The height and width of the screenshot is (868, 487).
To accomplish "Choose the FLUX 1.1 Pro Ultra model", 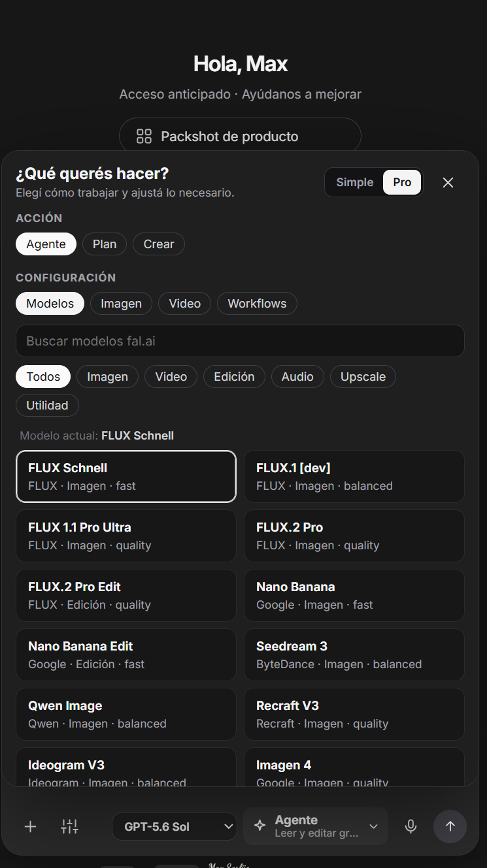I will [x=126, y=536].
